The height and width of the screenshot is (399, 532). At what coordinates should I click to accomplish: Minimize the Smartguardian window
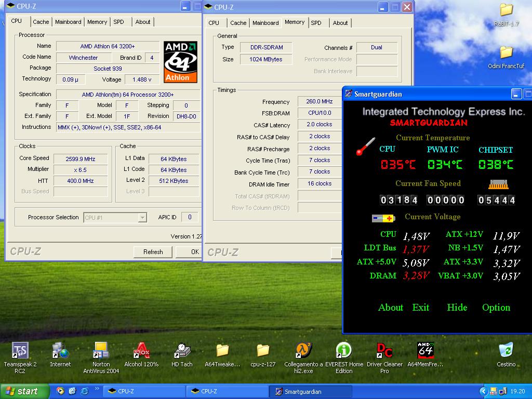click(x=516, y=94)
